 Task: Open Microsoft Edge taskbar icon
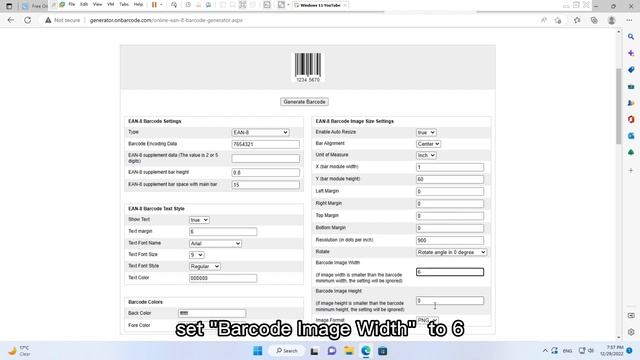click(366, 351)
